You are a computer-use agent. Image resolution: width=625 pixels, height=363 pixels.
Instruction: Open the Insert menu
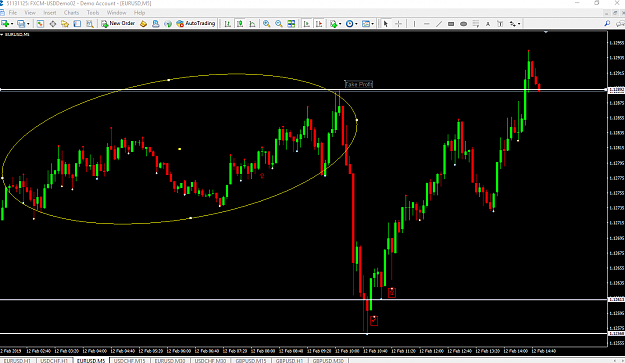(50, 13)
